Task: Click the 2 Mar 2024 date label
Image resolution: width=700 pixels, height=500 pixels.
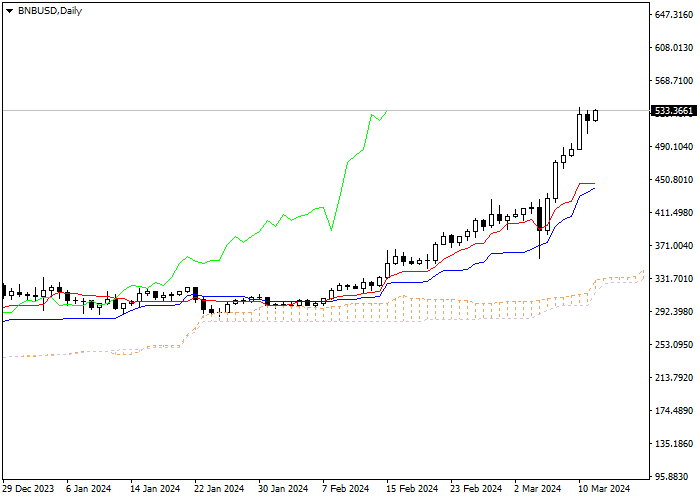Action: (x=538, y=489)
